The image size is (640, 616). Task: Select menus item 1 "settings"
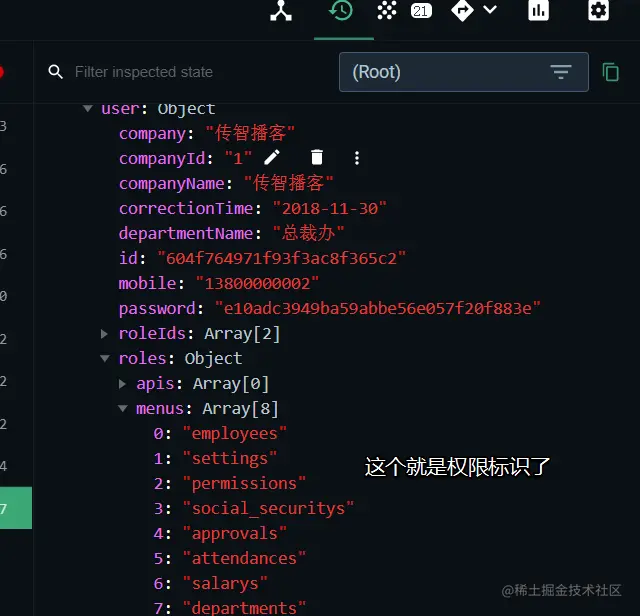click(215, 458)
